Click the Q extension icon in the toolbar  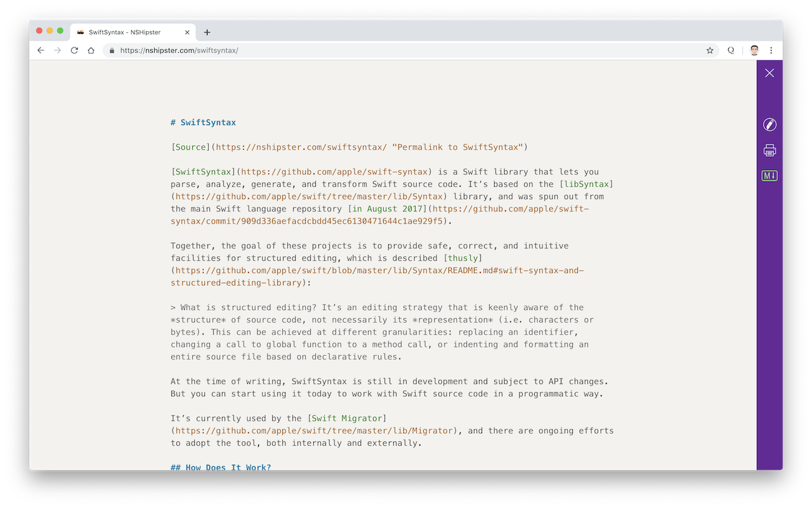pyautogui.click(x=731, y=50)
